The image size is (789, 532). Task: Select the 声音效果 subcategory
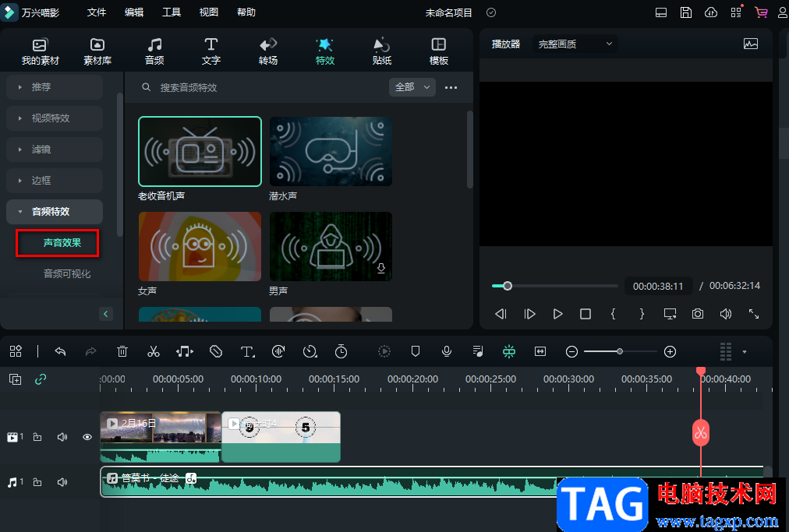[62, 243]
